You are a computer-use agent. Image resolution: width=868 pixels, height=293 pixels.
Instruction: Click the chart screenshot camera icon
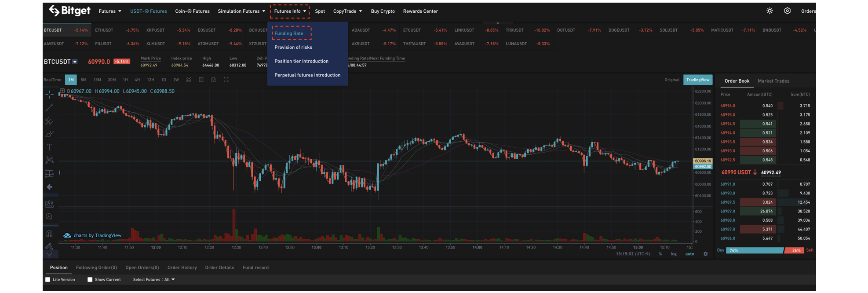point(214,80)
